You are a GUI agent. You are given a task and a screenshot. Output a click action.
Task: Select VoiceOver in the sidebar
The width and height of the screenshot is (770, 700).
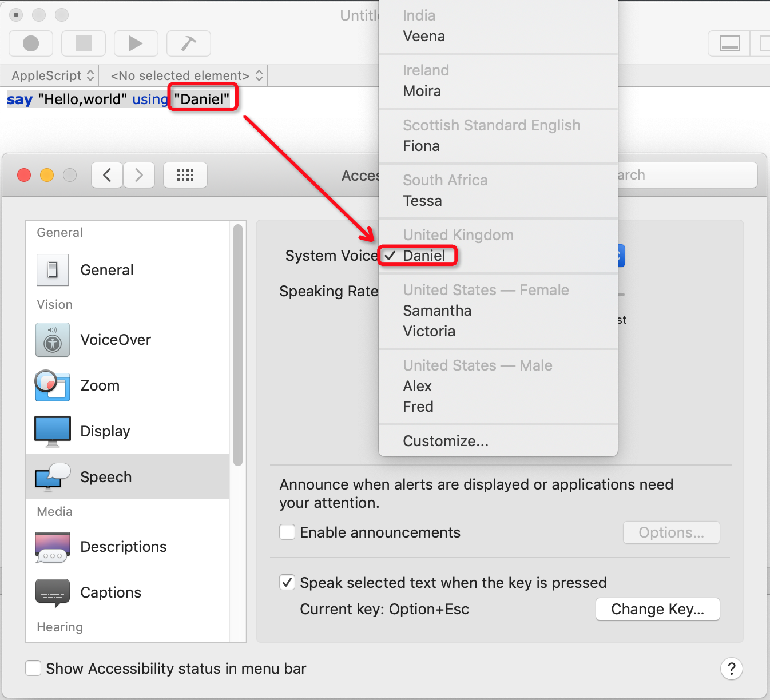[x=128, y=340]
